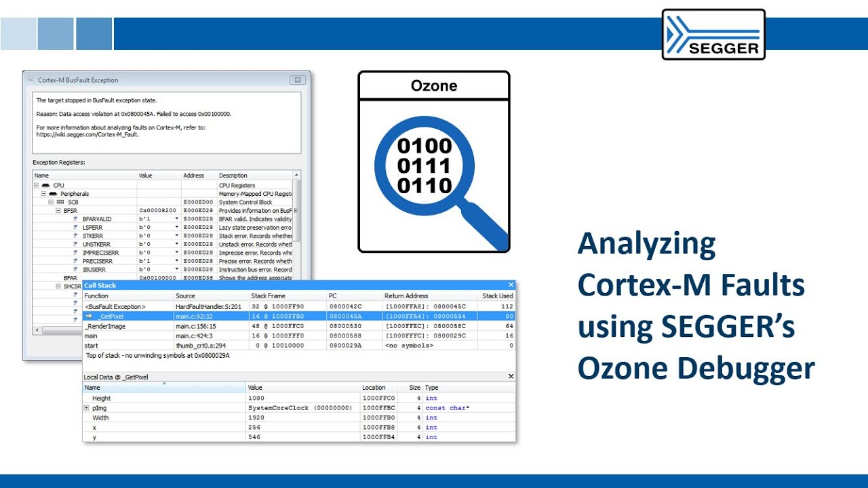Click the BusFault Exception dialog title icon
This screenshot has height=488, width=868.
(31, 80)
